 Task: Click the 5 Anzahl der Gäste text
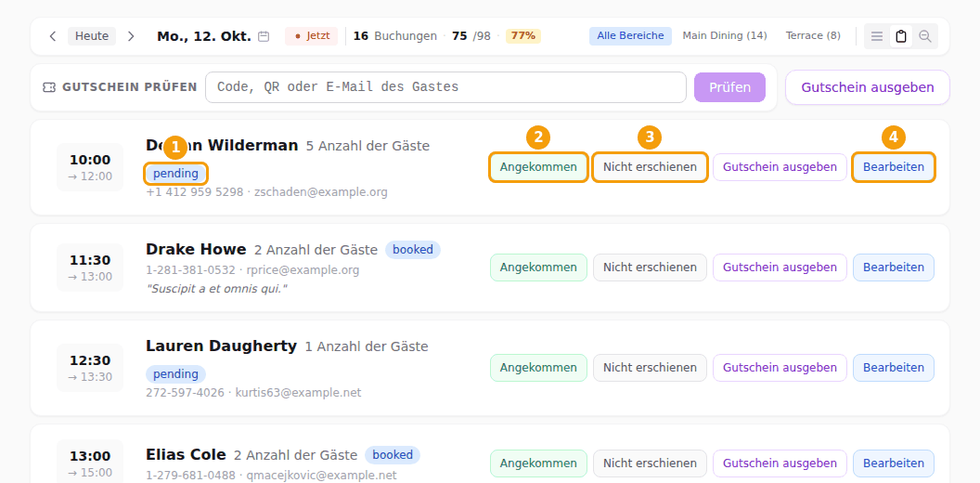(x=367, y=147)
